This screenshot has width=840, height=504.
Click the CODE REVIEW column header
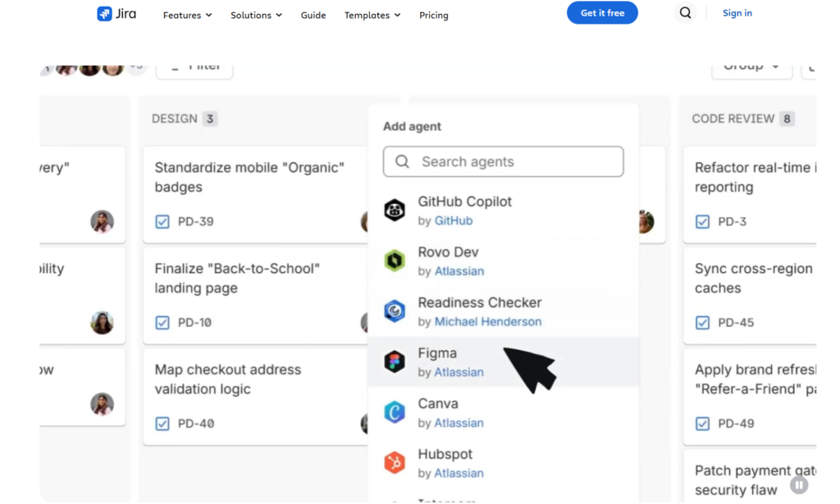pos(733,119)
